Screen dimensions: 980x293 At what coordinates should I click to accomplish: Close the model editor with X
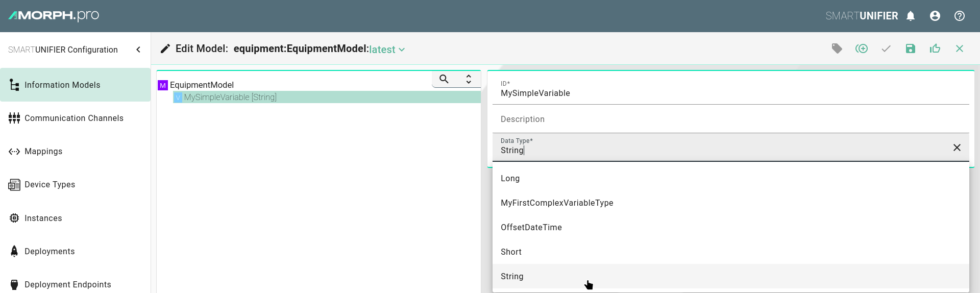point(960,48)
